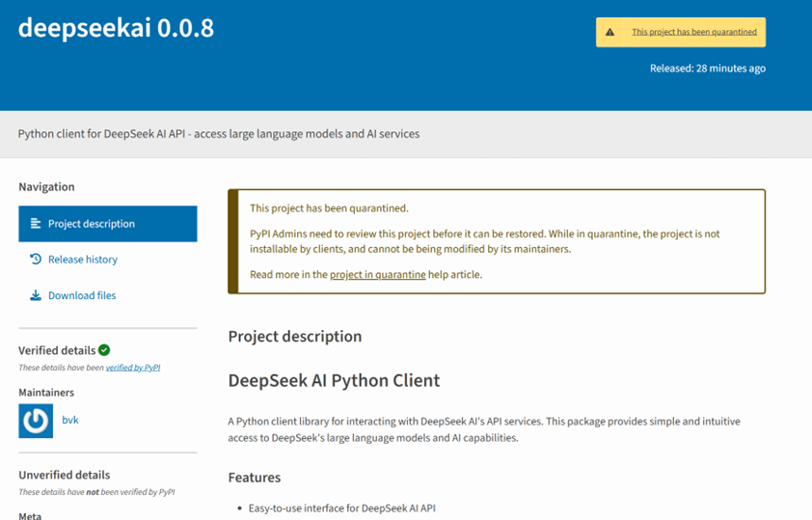This screenshot has height=520, width=812.
Task: Open the bvk maintainer profile link
Action: point(70,421)
